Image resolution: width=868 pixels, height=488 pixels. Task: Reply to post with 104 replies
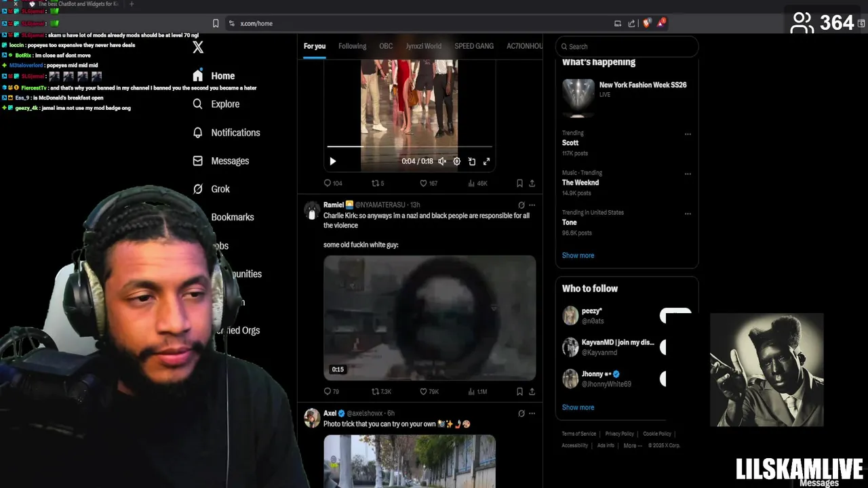click(x=332, y=183)
